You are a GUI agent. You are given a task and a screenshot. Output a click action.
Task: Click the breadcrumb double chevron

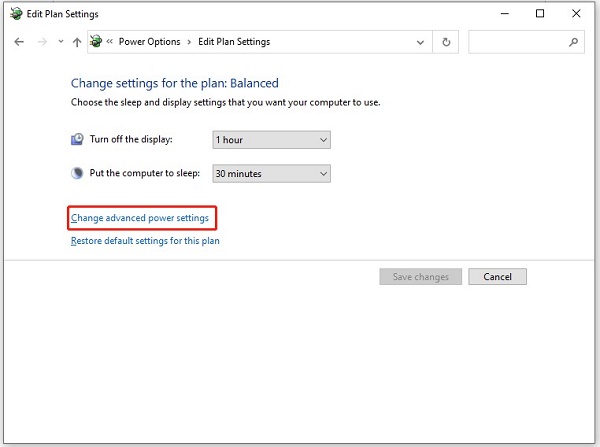pyautogui.click(x=109, y=41)
